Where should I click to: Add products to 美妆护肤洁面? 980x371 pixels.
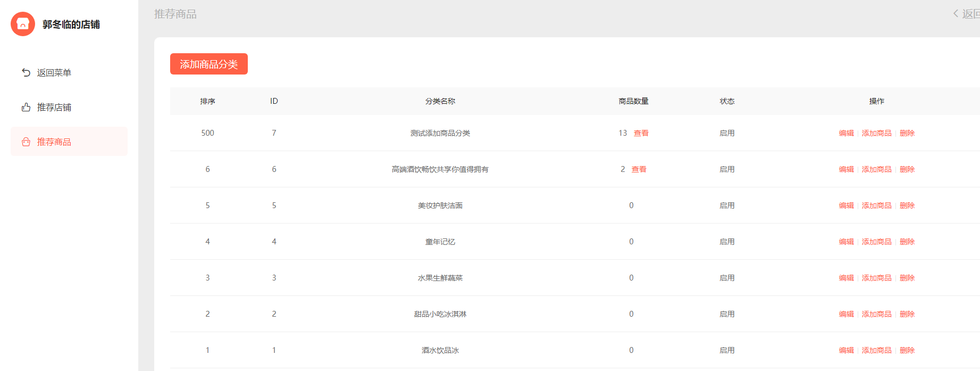pos(877,205)
